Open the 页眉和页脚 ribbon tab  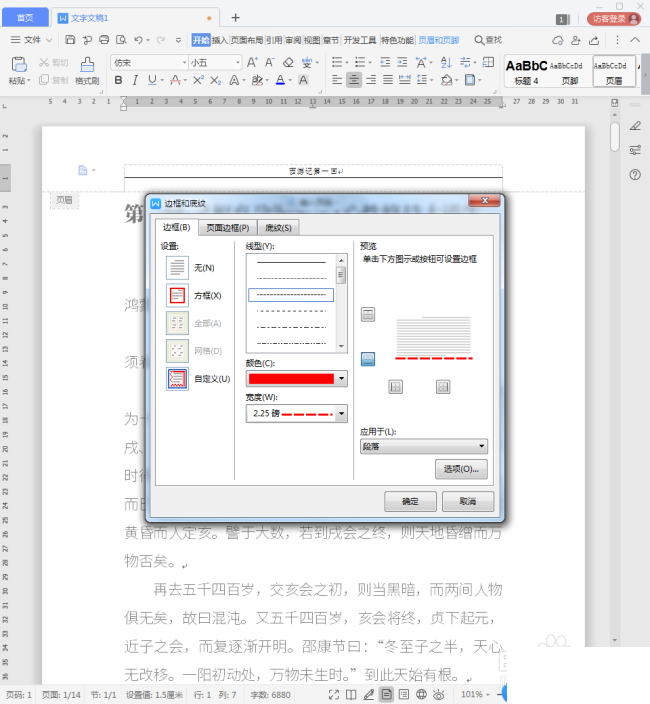click(439, 40)
